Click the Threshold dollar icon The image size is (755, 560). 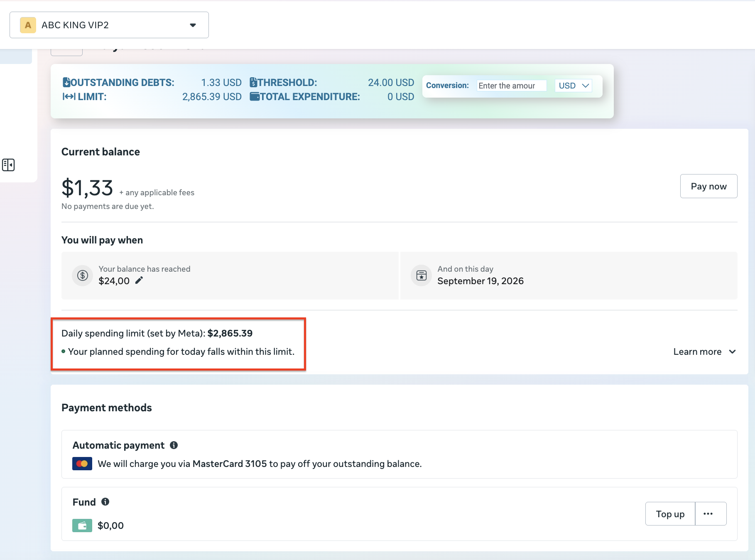[253, 82]
